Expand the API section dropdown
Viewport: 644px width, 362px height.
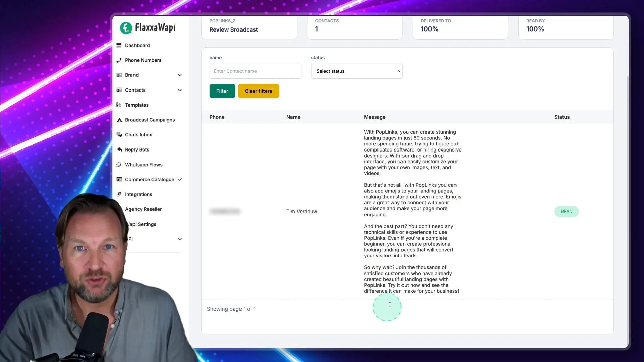click(179, 239)
